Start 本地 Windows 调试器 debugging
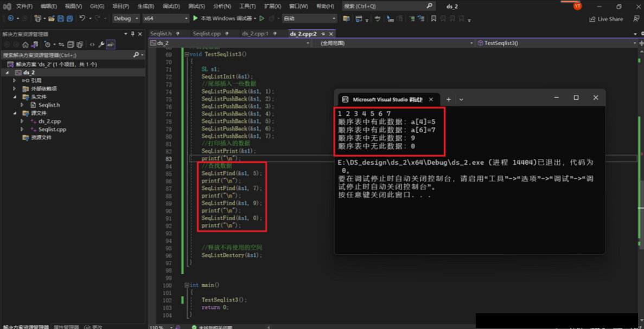 coord(224,18)
